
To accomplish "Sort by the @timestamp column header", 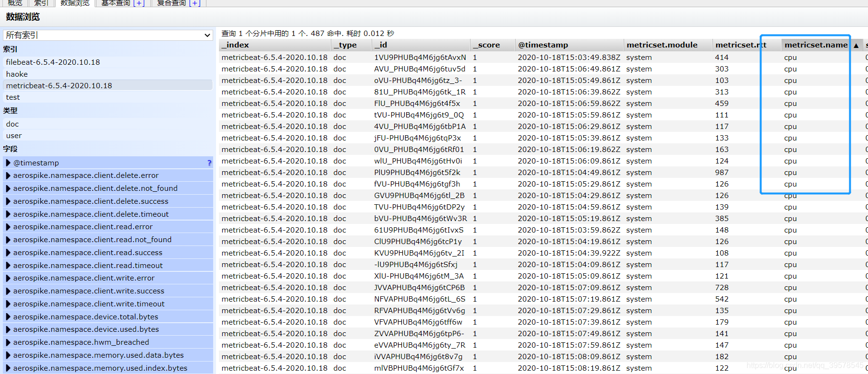I will [x=569, y=45].
